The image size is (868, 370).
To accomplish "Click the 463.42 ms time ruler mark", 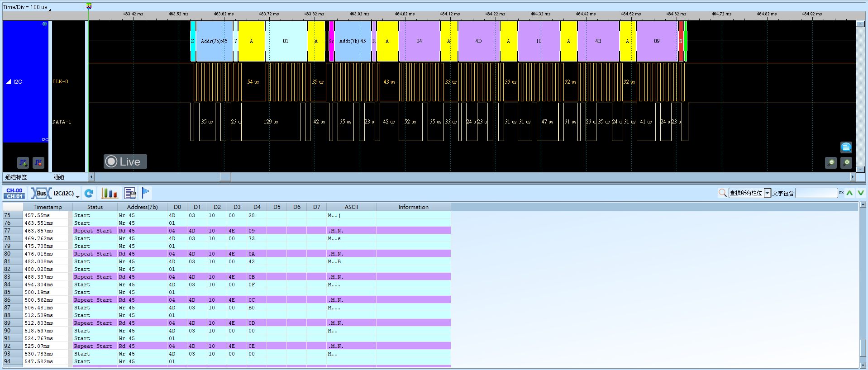I will pyautogui.click(x=133, y=14).
